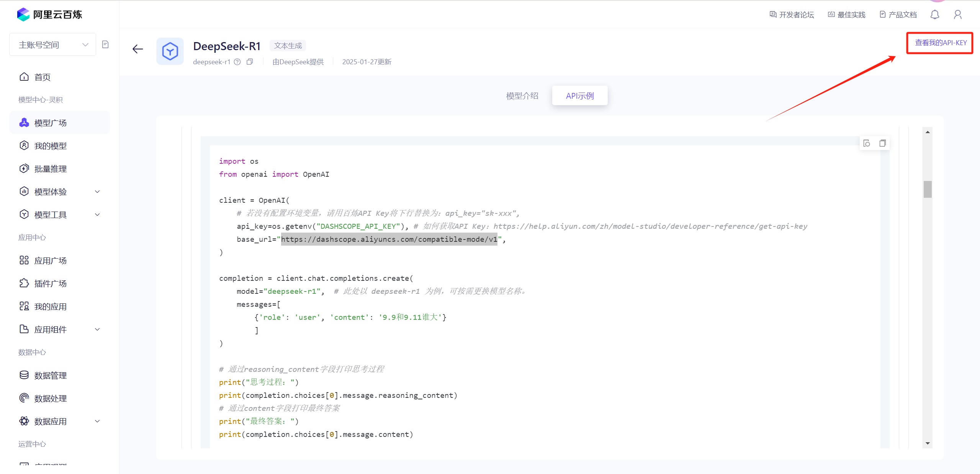Copy the code sample with copy icon
980x474 pixels.
882,143
